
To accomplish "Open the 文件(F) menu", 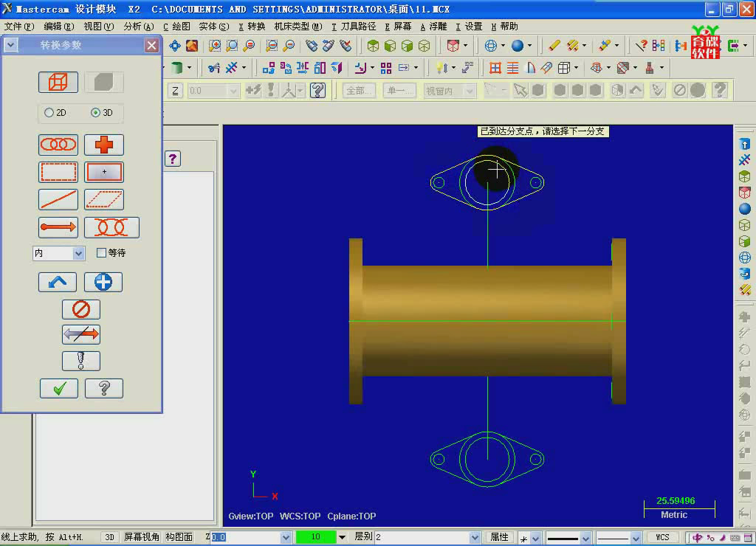I will click(19, 27).
